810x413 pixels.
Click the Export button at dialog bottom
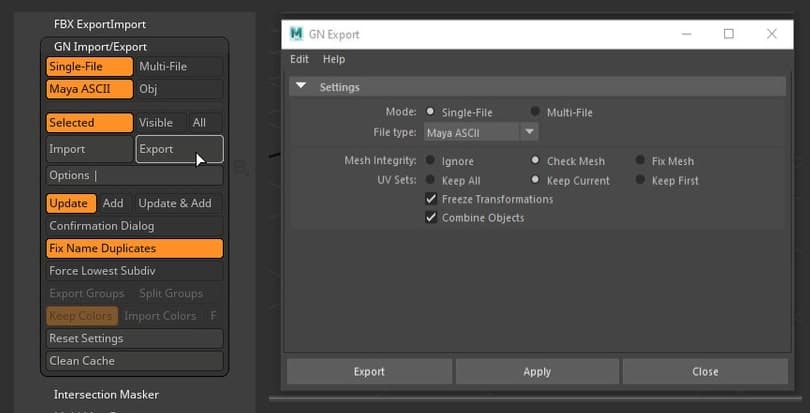369,371
